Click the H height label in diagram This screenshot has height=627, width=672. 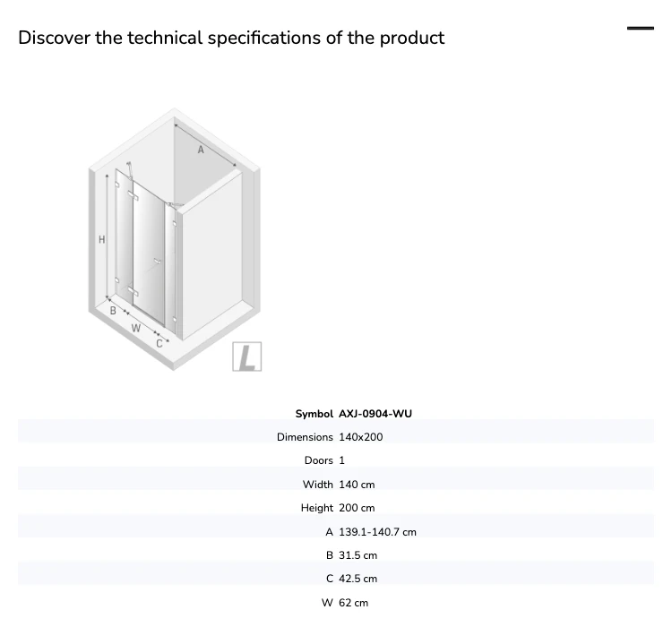pyautogui.click(x=101, y=239)
